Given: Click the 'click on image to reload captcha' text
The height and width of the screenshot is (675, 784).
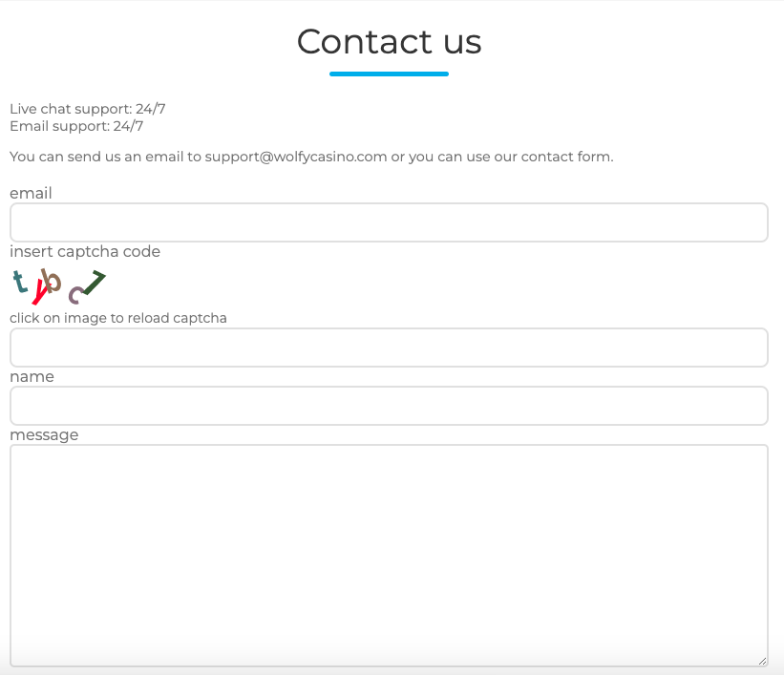Looking at the screenshot, I should tap(117, 317).
